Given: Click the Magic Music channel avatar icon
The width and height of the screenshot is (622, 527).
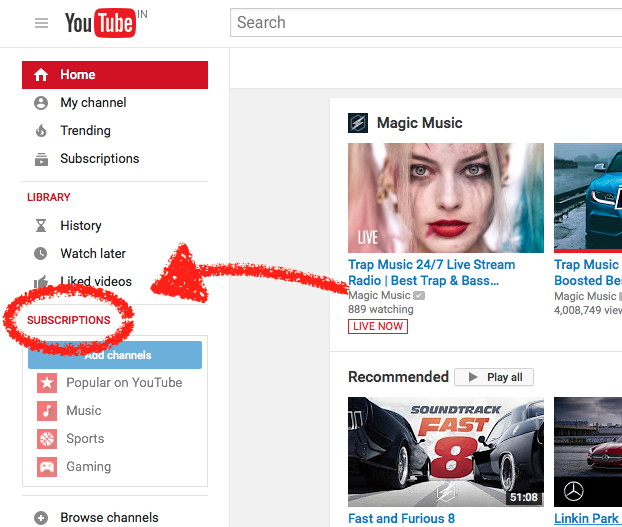Looking at the screenshot, I should (x=358, y=123).
